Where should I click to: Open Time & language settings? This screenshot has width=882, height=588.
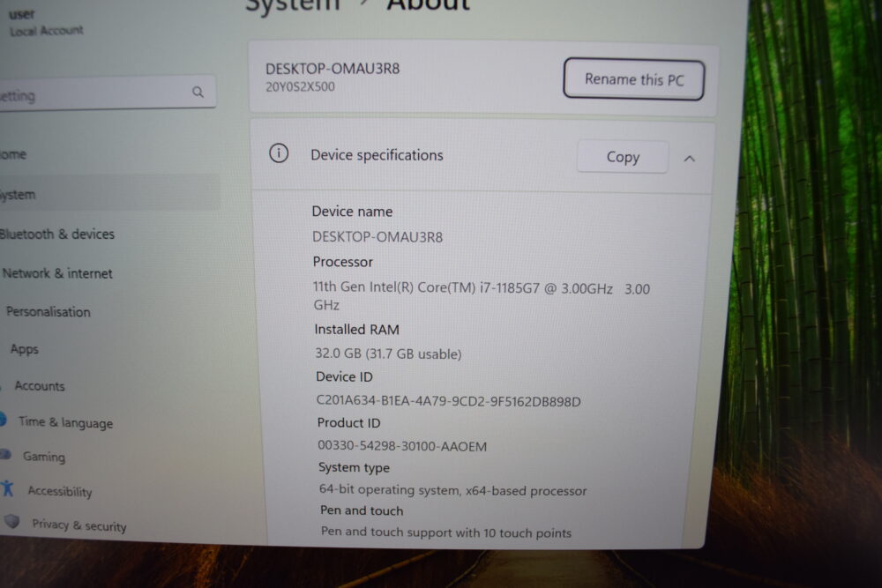(x=66, y=422)
